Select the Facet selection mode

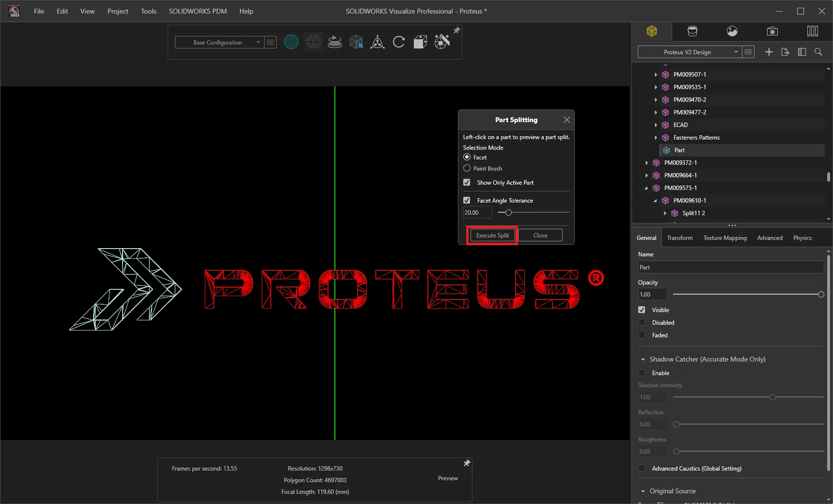click(467, 157)
